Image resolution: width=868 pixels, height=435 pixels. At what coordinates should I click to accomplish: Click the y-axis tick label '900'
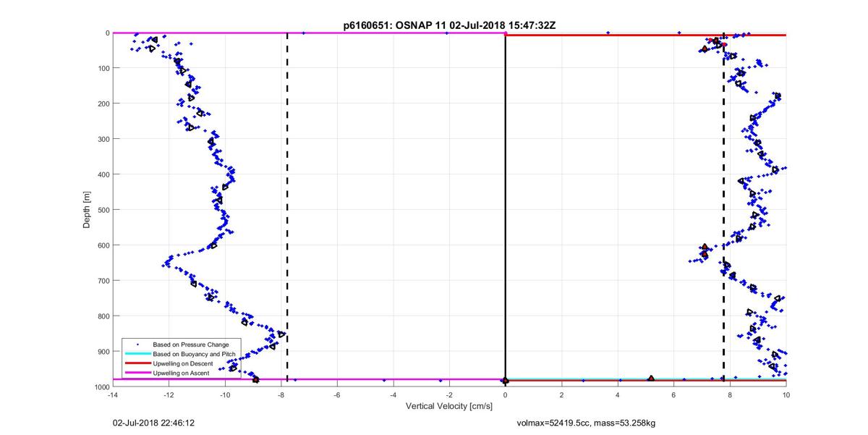pos(103,352)
